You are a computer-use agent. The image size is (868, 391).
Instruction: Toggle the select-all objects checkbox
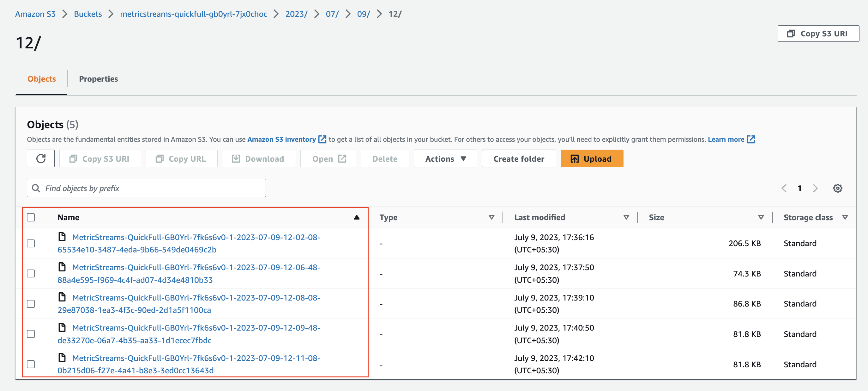click(31, 217)
